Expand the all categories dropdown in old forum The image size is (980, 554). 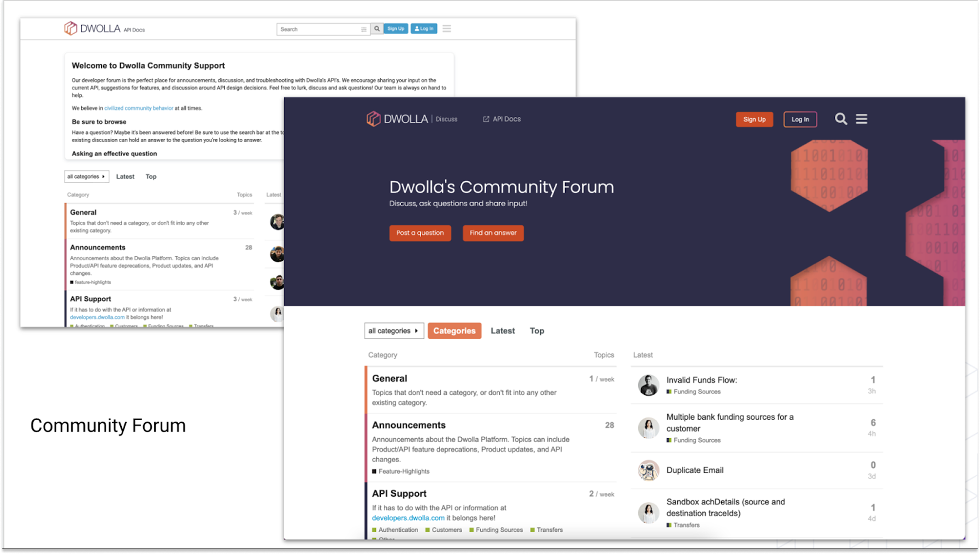[86, 177]
